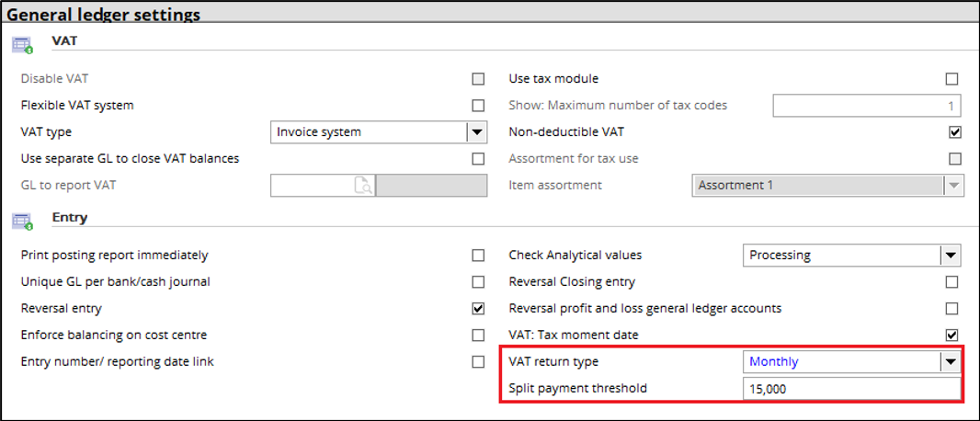The height and width of the screenshot is (421, 980).
Task: Click the VAT section icon
Action: click(x=22, y=45)
